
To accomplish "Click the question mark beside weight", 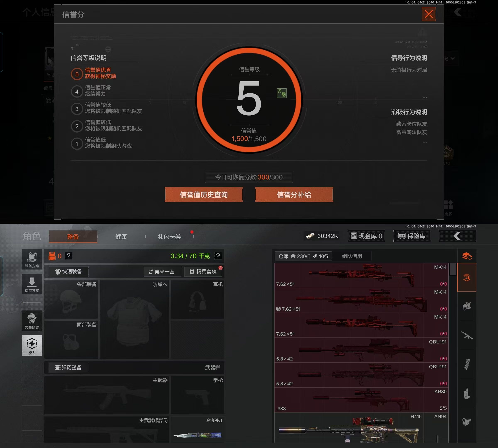I will [x=218, y=256].
